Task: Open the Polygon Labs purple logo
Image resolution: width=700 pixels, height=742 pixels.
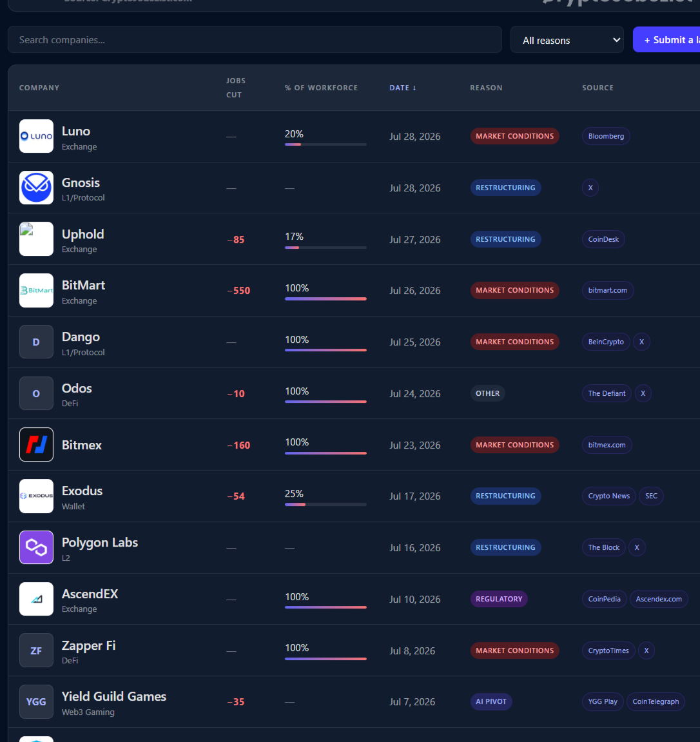Action: click(36, 547)
